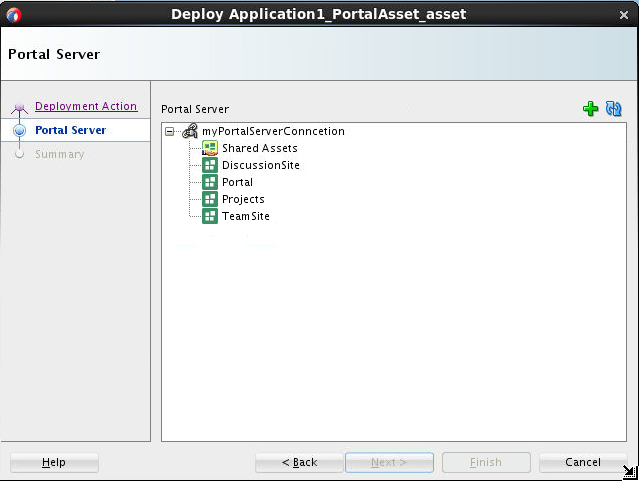639x481 pixels.
Task: Click the Portal row's green icon
Action: 210,182
